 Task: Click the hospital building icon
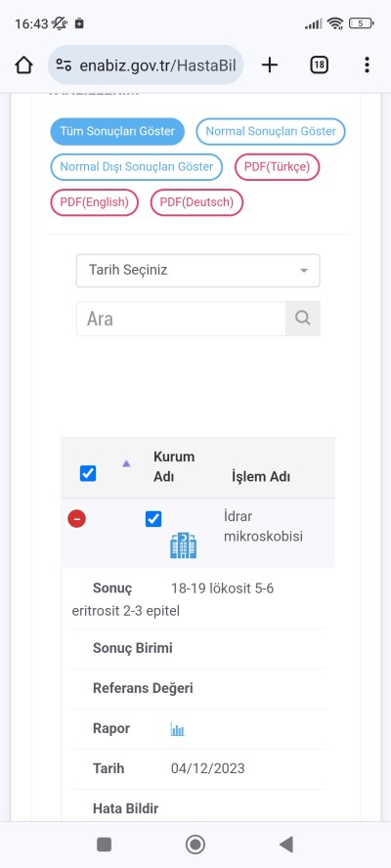pos(184,545)
